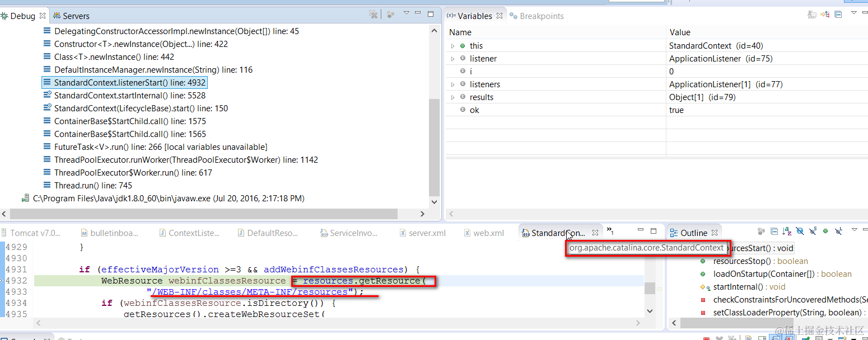
Task: Click the Value column header in Variables
Action: [x=767, y=32]
